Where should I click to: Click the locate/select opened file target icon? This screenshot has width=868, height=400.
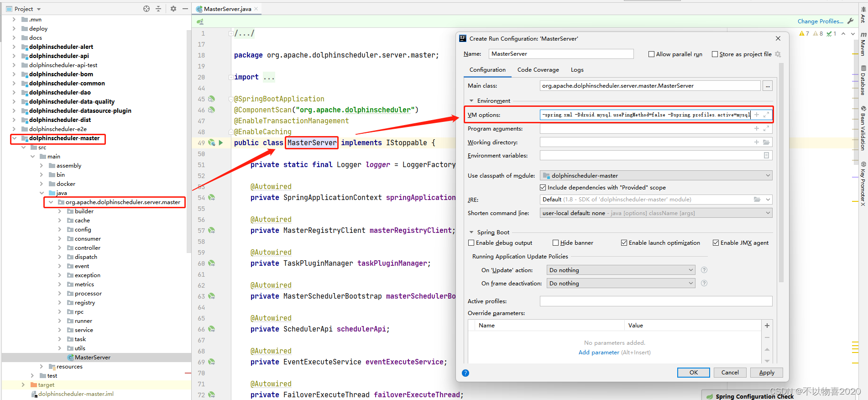click(146, 9)
